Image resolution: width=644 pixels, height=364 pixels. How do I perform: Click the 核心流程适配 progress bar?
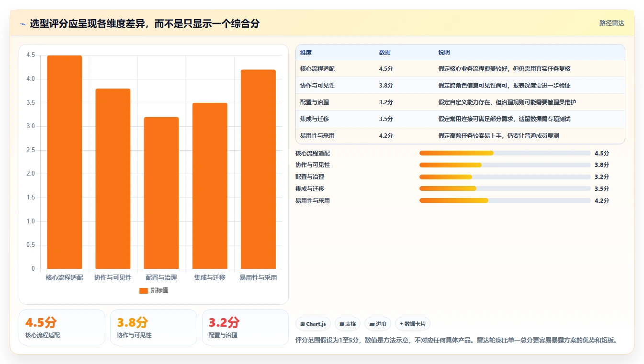click(x=505, y=153)
